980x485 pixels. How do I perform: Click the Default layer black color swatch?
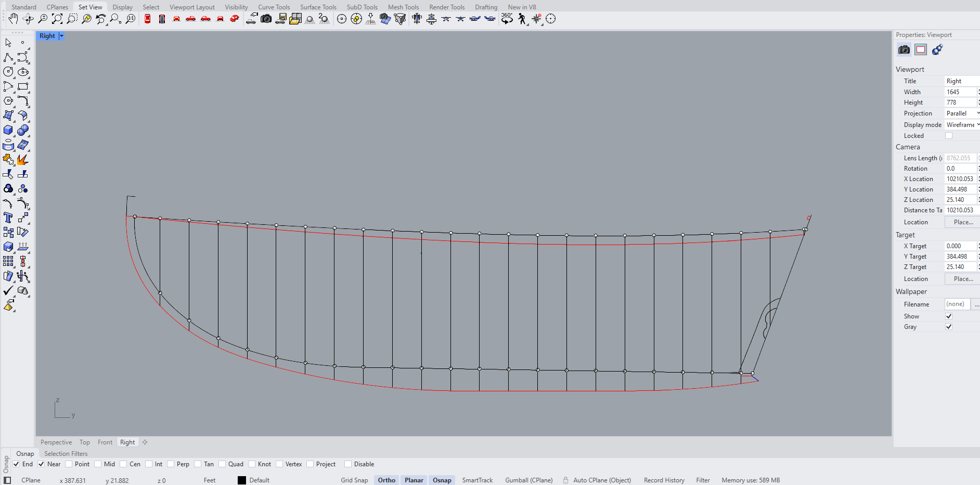(242, 480)
